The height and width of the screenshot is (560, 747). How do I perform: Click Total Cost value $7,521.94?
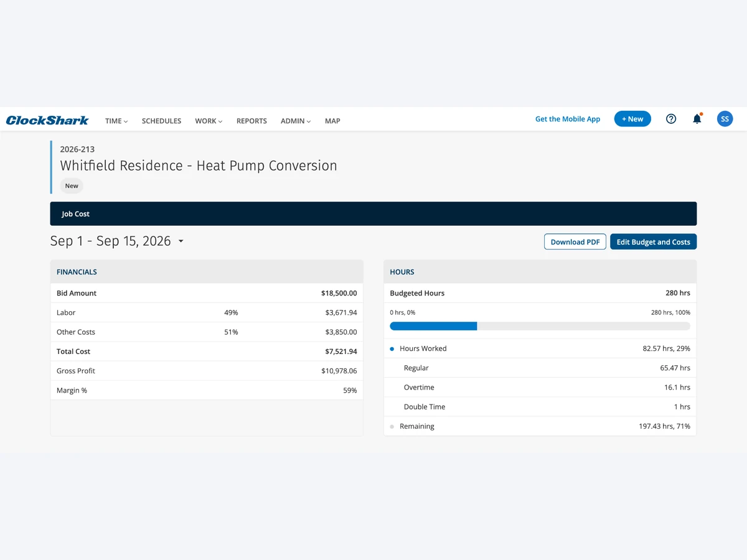(x=341, y=352)
